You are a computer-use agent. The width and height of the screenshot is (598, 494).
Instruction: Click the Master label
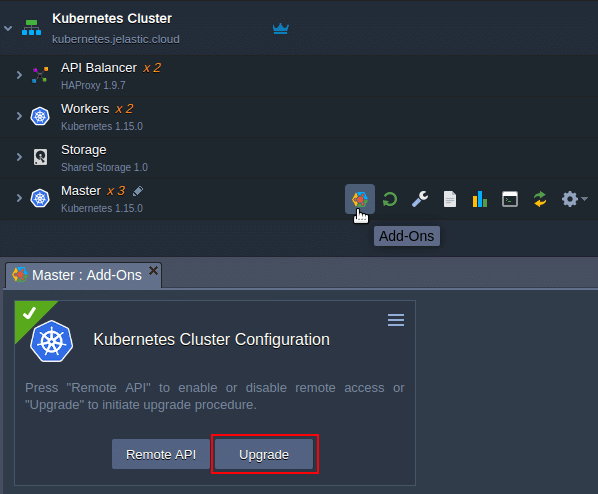coord(81,191)
